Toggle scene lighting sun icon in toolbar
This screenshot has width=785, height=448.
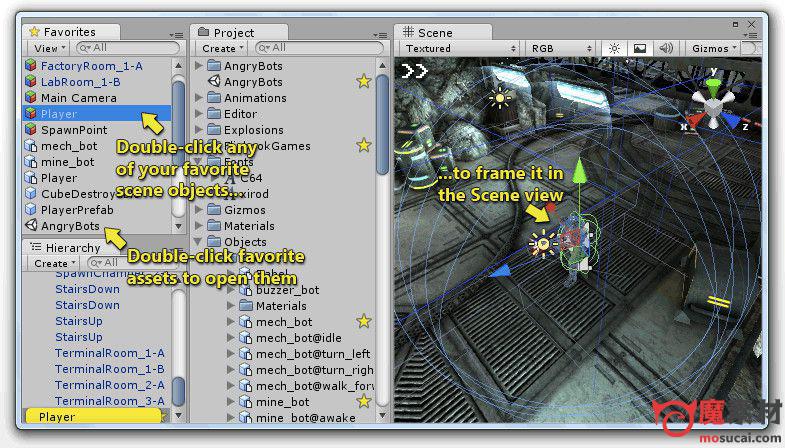pyautogui.click(x=614, y=49)
